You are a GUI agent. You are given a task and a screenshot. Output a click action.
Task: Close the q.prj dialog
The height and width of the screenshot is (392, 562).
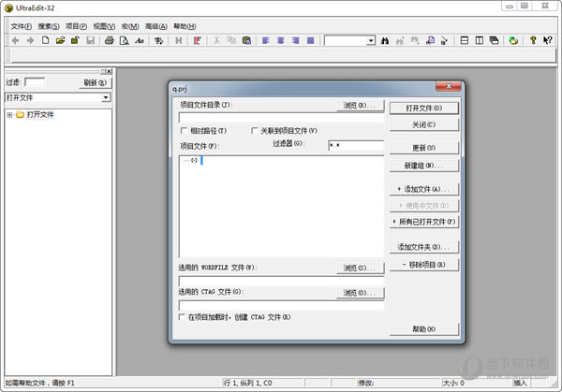point(449,86)
